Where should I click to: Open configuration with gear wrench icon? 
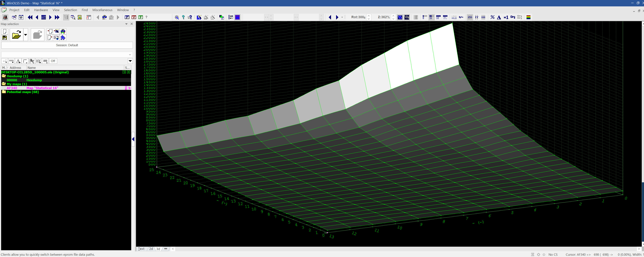coord(177,17)
